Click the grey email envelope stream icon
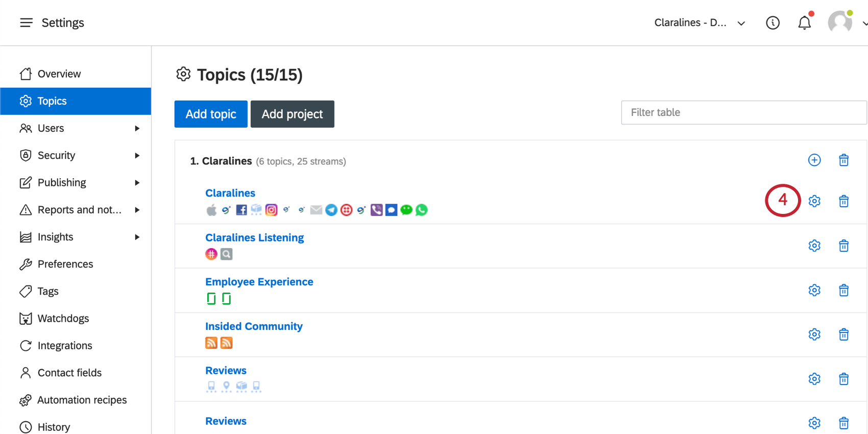Image resolution: width=868 pixels, height=434 pixels. 316,210
